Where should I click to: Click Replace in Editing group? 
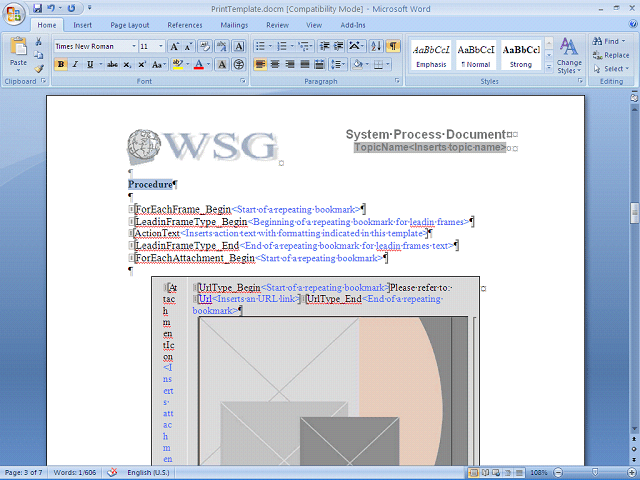(x=611, y=55)
